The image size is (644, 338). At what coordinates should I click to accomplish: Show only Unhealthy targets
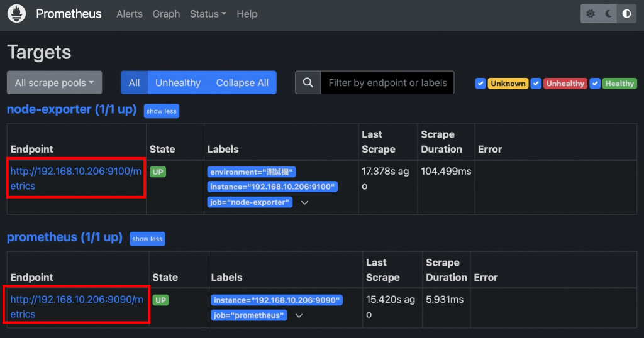coord(178,82)
